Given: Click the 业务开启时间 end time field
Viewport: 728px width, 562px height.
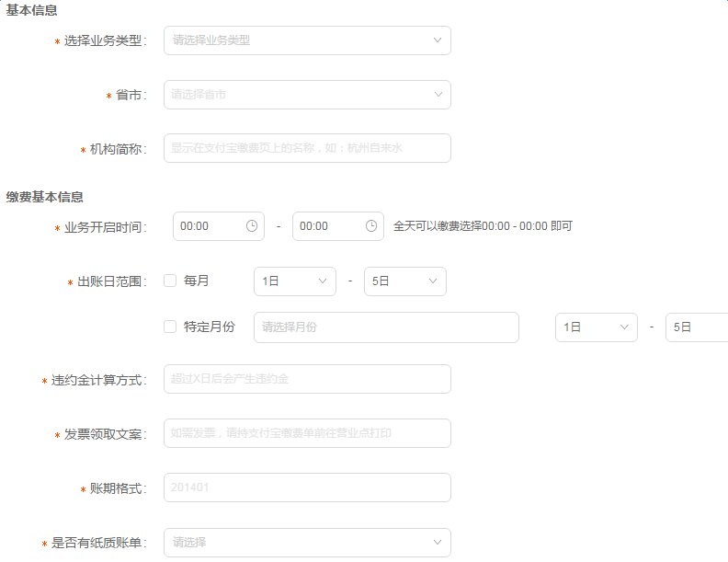Looking at the screenshot, I should (338, 226).
